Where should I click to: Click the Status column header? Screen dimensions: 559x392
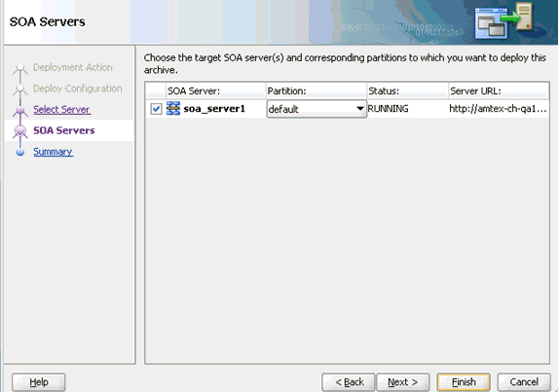pos(407,91)
